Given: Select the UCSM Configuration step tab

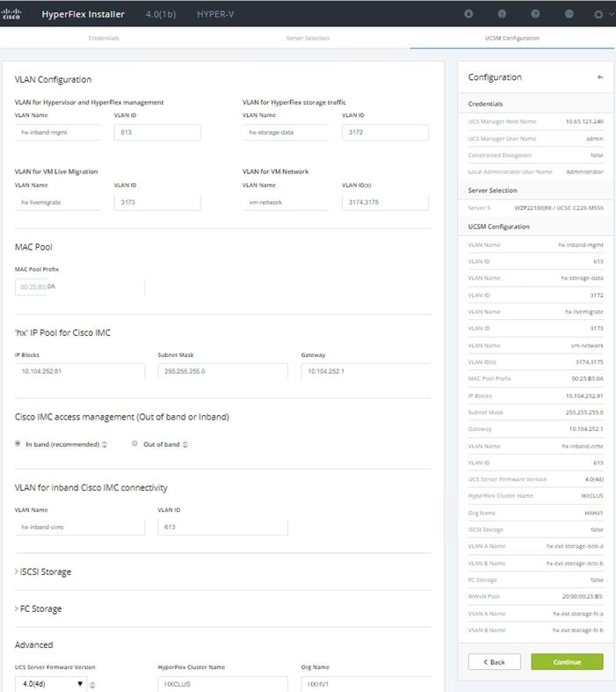Looking at the screenshot, I should [x=512, y=38].
